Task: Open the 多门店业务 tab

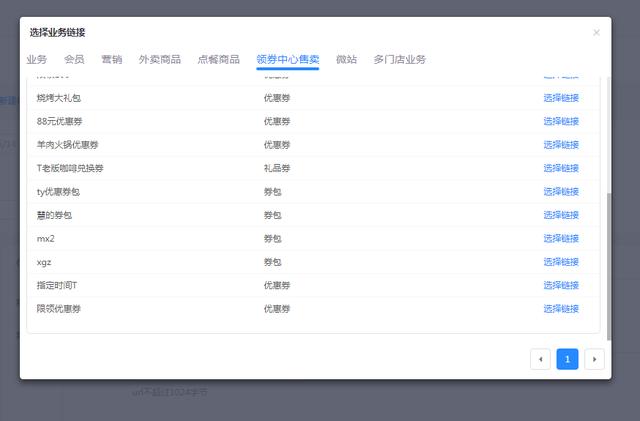Action: [x=400, y=60]
